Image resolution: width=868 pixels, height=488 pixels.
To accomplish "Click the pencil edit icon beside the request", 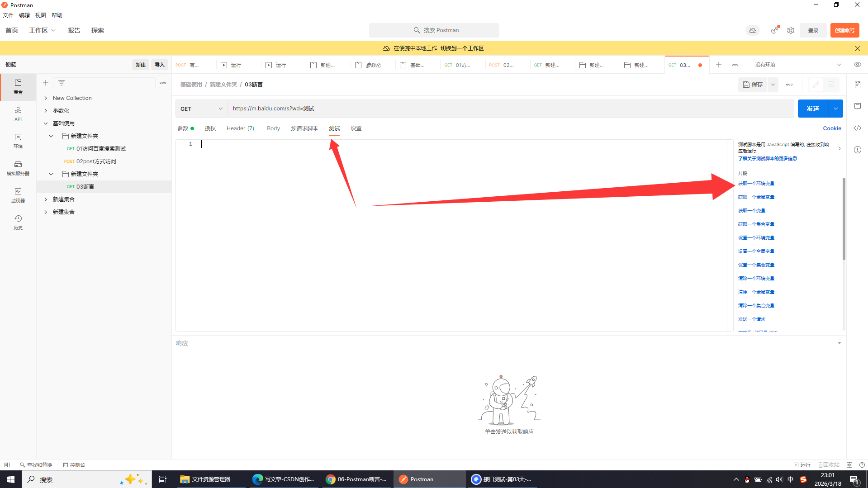I will [816, 85].
